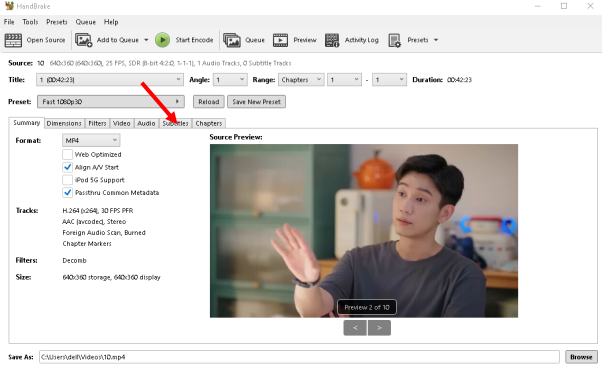Open the Format MP4 dropdown

tap(91, 140)
